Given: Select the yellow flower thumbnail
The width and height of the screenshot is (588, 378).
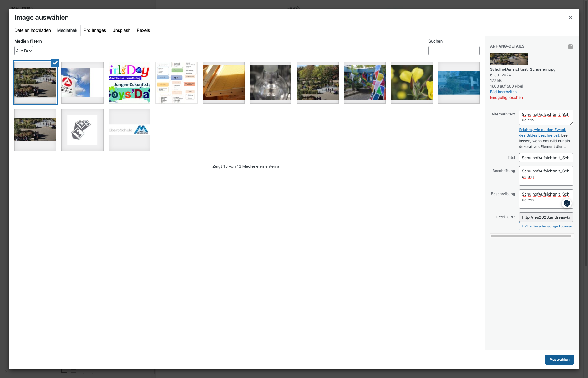Looking at the screenshot, I should tap(412, 83).
